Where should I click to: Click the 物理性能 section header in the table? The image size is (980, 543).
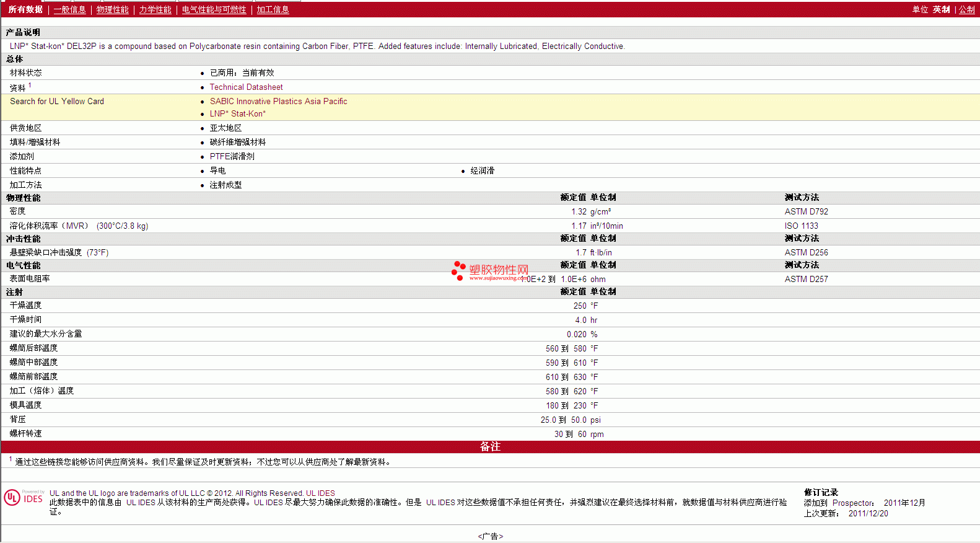coord(23,198)
